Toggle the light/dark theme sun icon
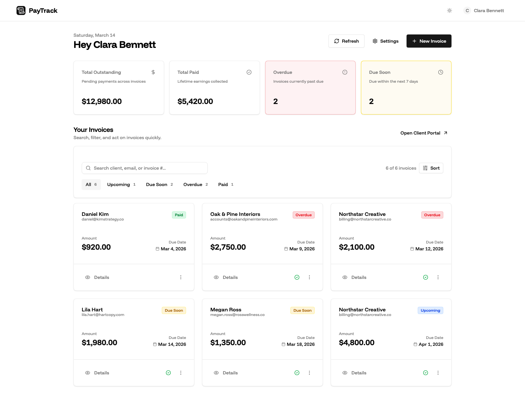The image size is (525, 420). (x=449, y=10)
